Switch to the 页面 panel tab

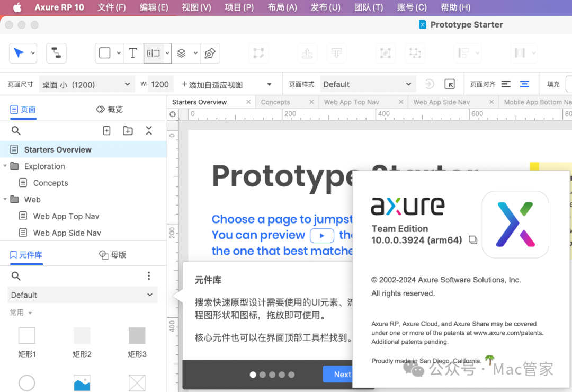[23, 110]
